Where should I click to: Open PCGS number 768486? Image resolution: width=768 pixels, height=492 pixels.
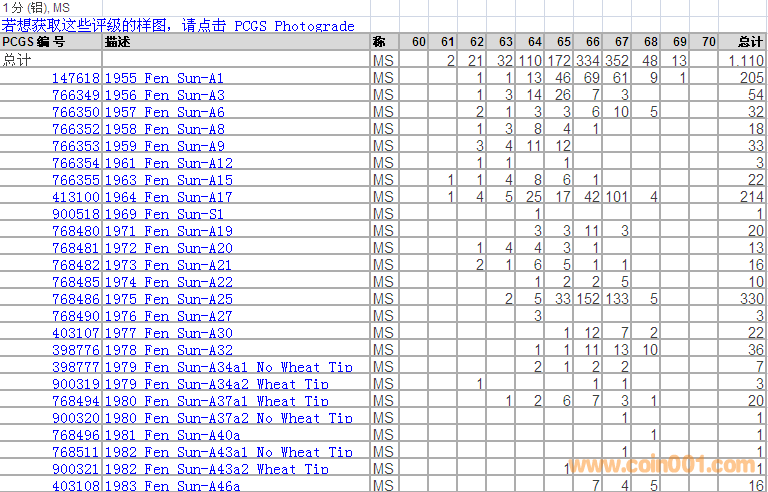(76, 299)
